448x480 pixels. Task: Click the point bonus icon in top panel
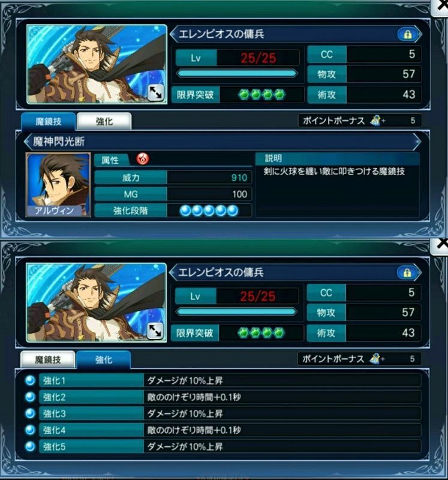coord(377,121)
